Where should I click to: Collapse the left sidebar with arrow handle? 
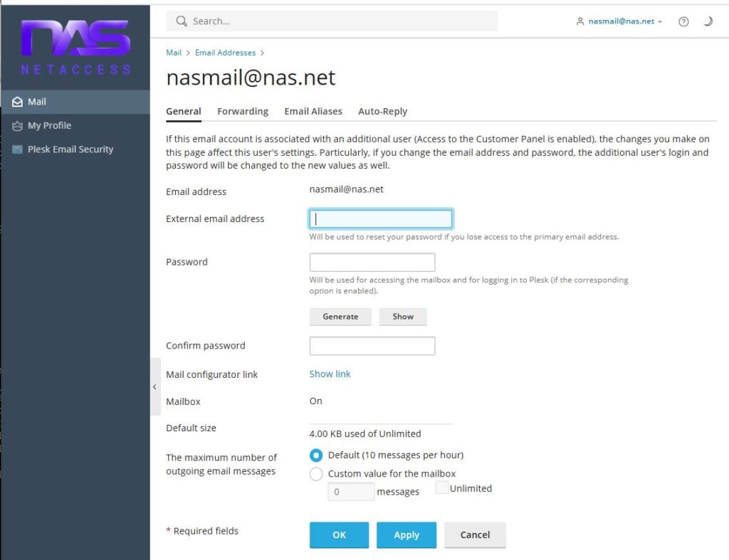click(x=154, y=387)
